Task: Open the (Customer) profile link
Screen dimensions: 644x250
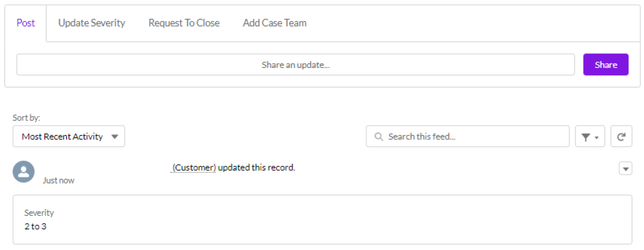Action: (194, 167)
